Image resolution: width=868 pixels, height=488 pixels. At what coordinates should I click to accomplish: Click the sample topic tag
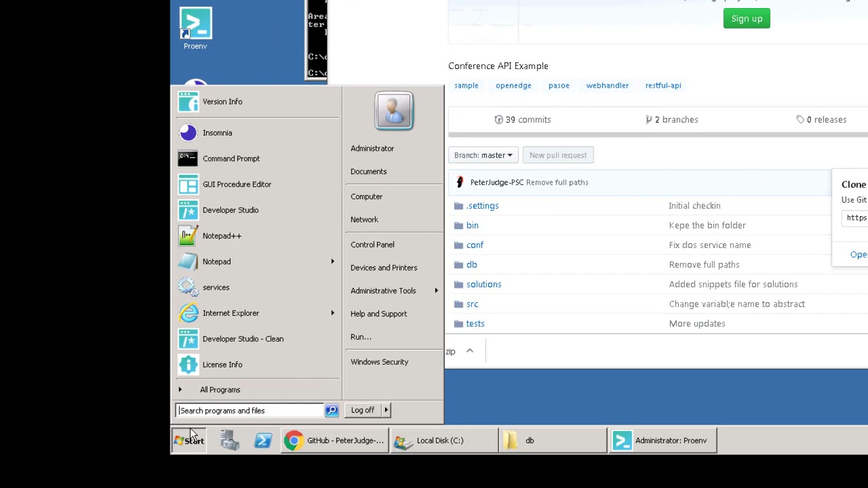(467, 85)
